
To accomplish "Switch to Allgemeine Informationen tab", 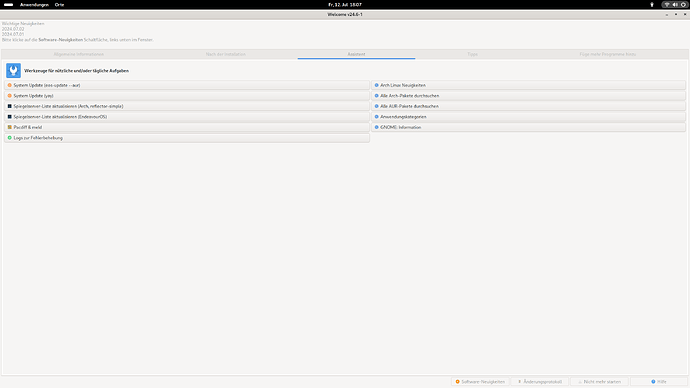I will tap(79, 54).
